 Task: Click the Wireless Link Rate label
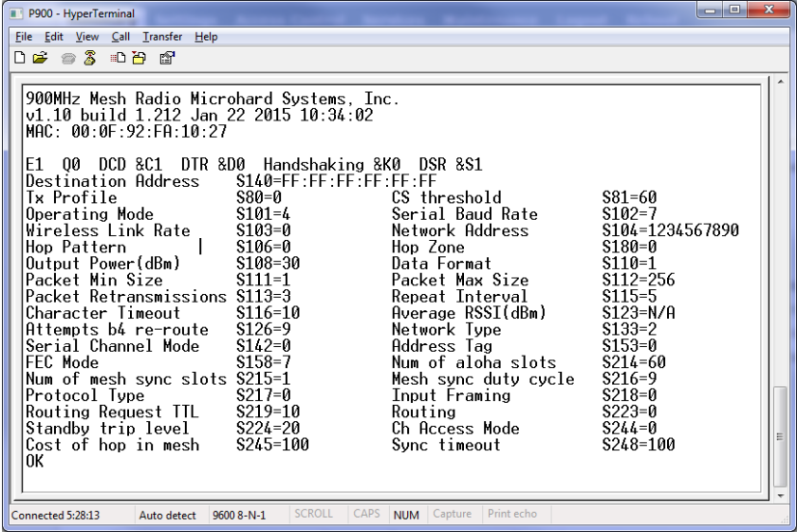click(108, 230)
